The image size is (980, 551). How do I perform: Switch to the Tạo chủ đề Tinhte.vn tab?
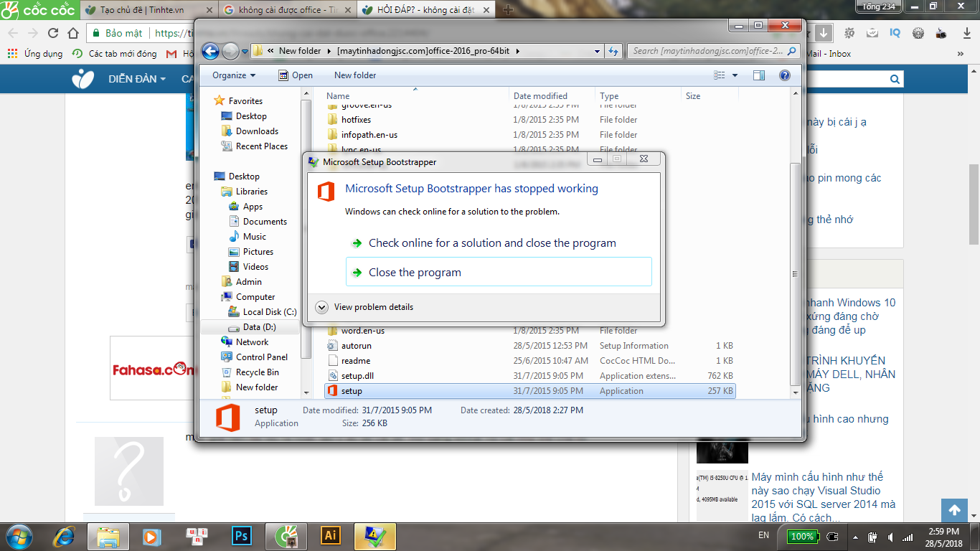point(149,10)
